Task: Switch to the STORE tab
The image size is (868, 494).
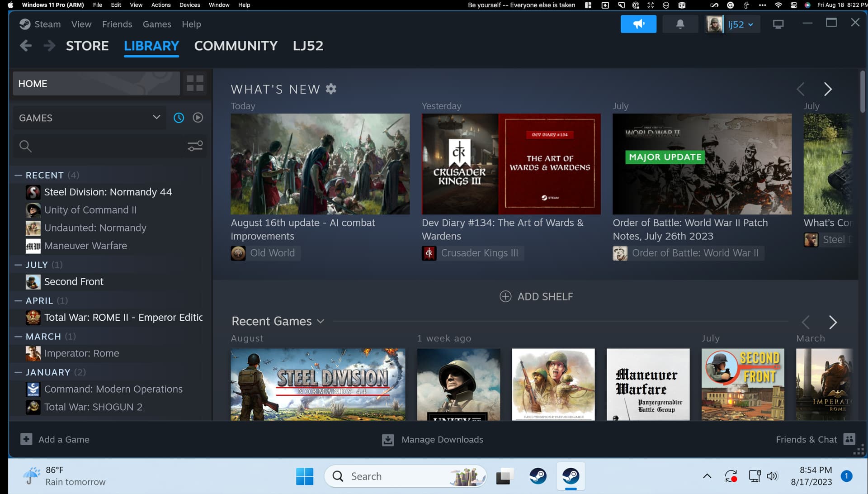Action: point(87,46)
